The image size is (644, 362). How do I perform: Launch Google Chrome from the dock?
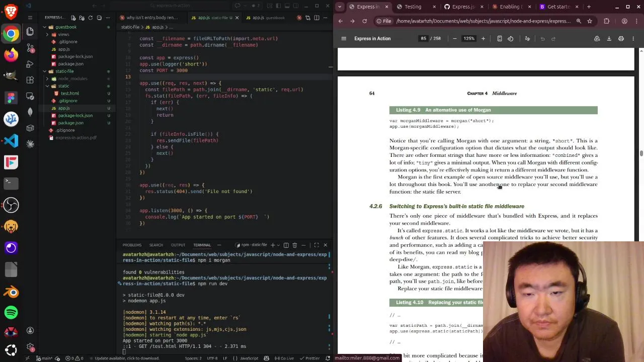pyautogui.click(x=11, y=34)
